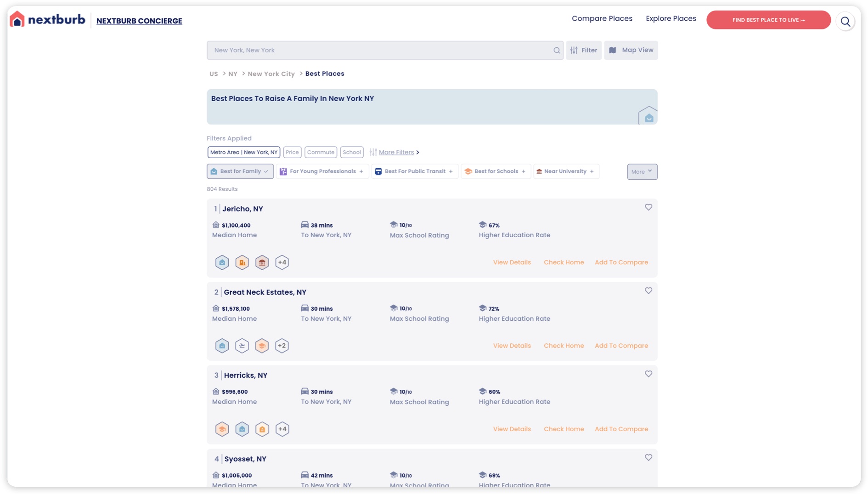Add the For Young Professionals filter

322,171
